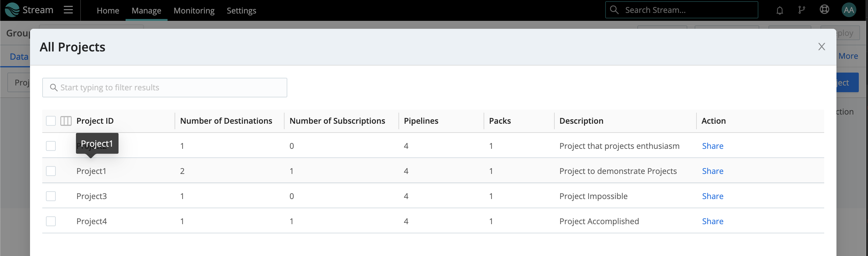Open the AA user avatar menu
Screen dimensions: 868x256
(x=849, y=10)
